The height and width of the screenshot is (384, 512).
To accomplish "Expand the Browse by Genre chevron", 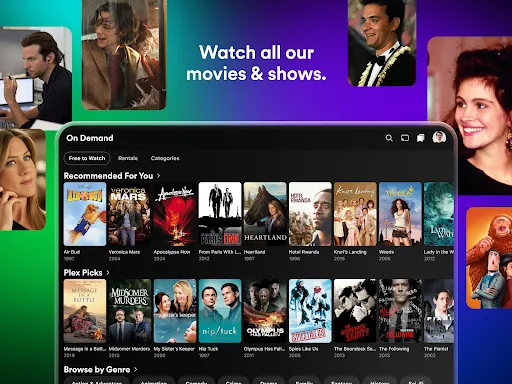I will coord(135,370).
